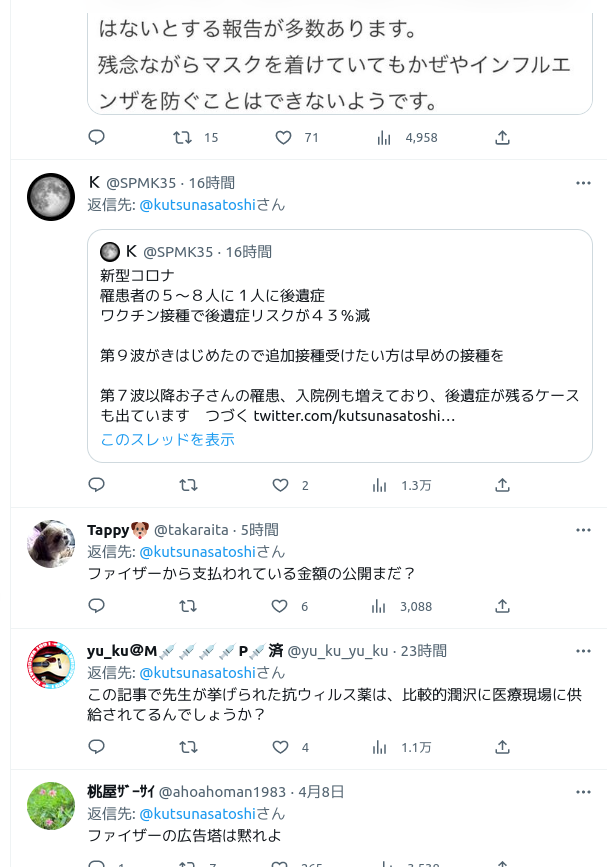Open @takaraita profile handle
Screen dimensions: 607x867
pyautogui.click(x=191, y=530)
